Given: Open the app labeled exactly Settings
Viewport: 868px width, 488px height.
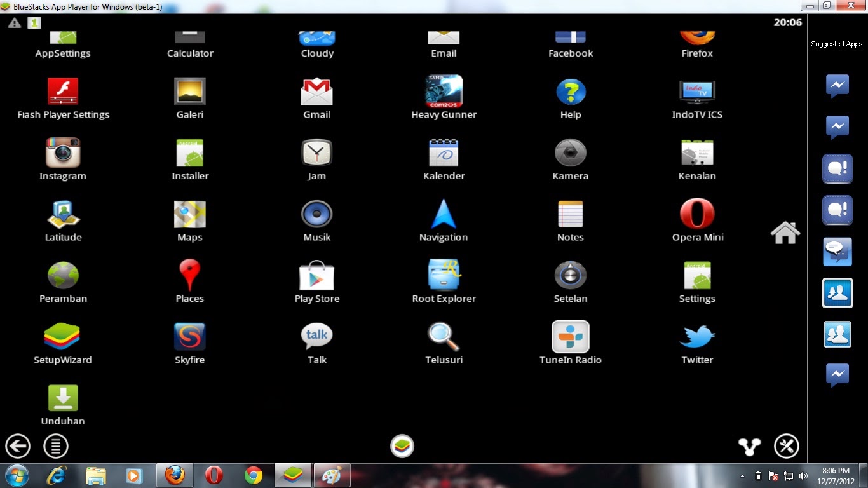Looking at the screenshot, I should (697, 275).
